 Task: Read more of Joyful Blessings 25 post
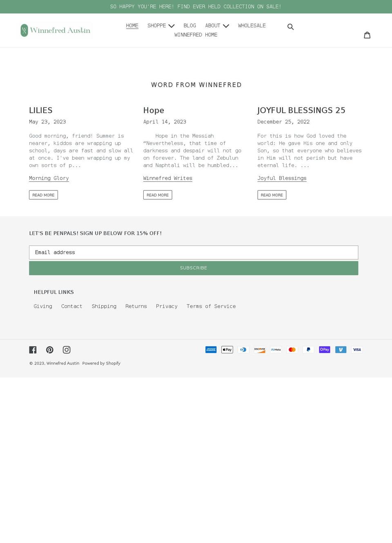pos(272,195)
